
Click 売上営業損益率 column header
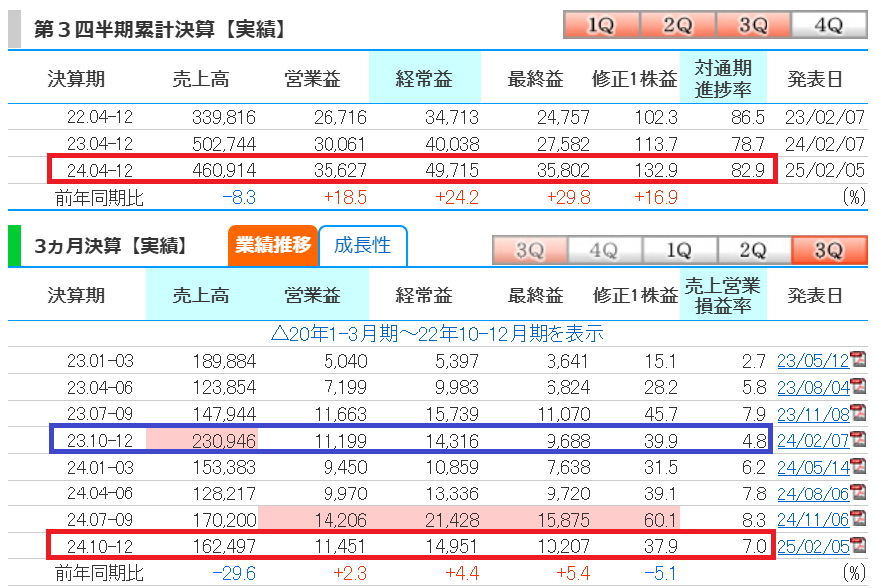(723, 294)
